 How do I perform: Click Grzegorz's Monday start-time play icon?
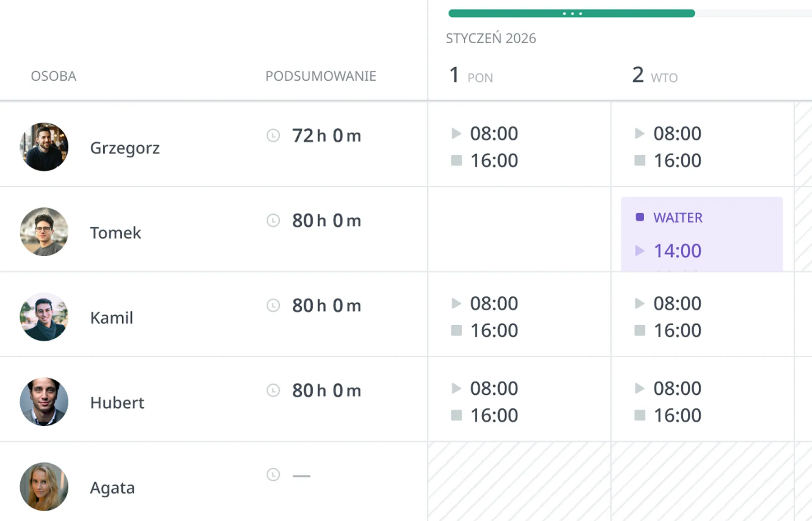457,134
